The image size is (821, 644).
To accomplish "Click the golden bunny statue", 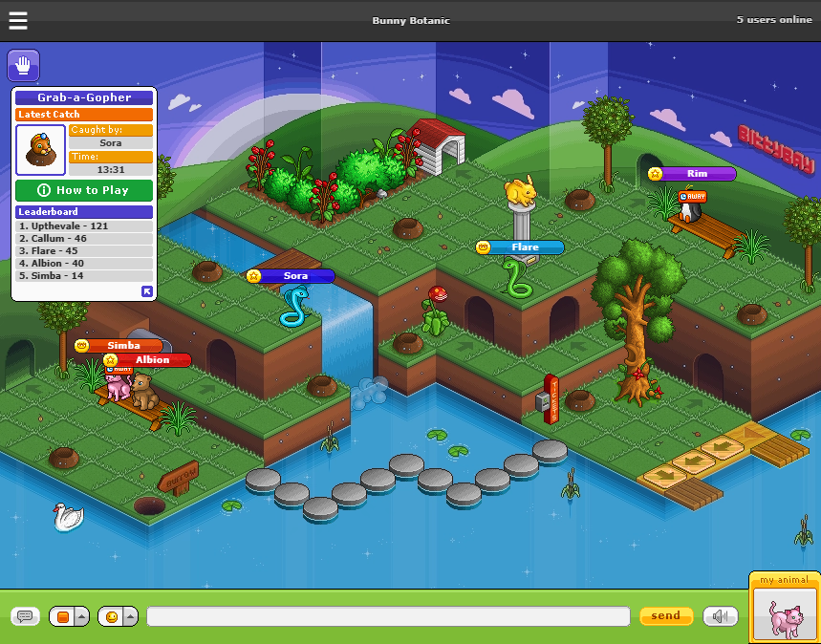I will click(x=521, y=190).
